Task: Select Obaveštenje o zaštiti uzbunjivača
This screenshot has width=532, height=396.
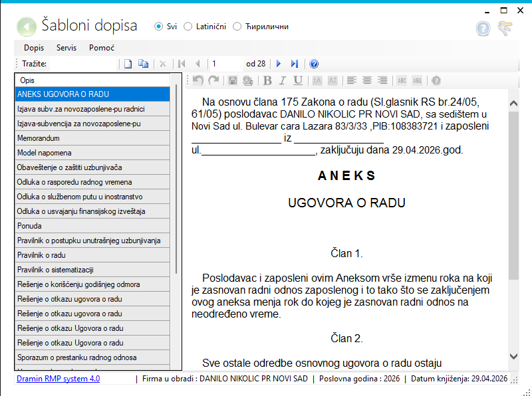Action: click(x=92, y=167)
